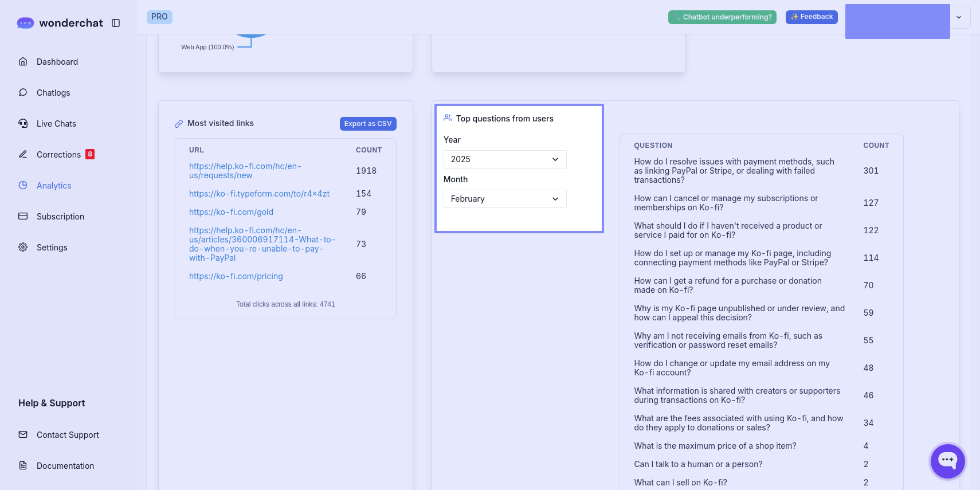Open the unable-to-pay-with-PayPal article link
Viewport: 980px width, 490px height.
[x=262, y=244]
